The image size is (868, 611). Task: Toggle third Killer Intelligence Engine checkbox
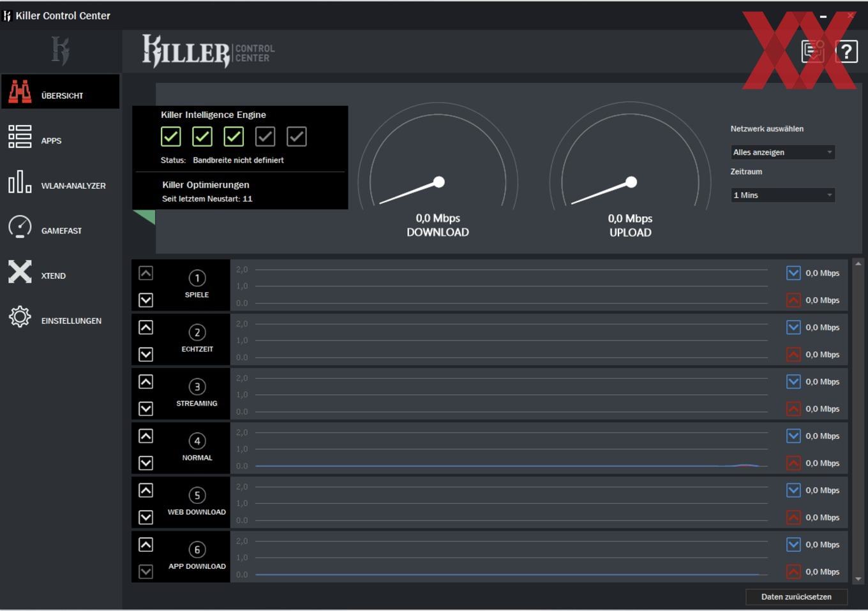234,136
